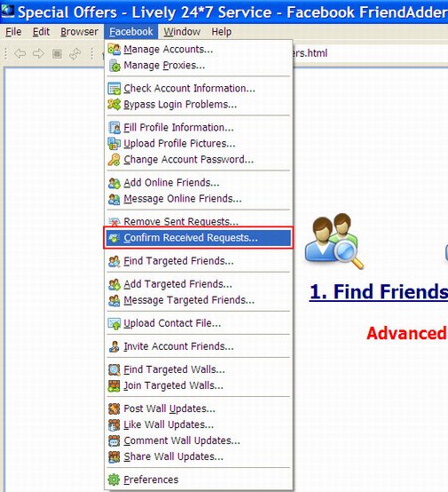The width and height of the screenshot is (448, 492).
Task: Click the refresh page toolbar icon
Action: (x=75, y=54)
